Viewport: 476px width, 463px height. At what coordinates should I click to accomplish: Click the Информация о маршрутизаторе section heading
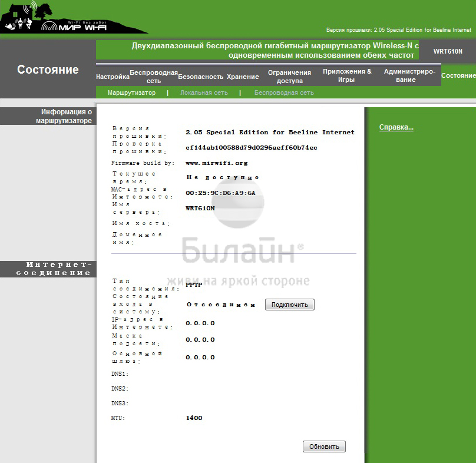[x=64, y=116]
